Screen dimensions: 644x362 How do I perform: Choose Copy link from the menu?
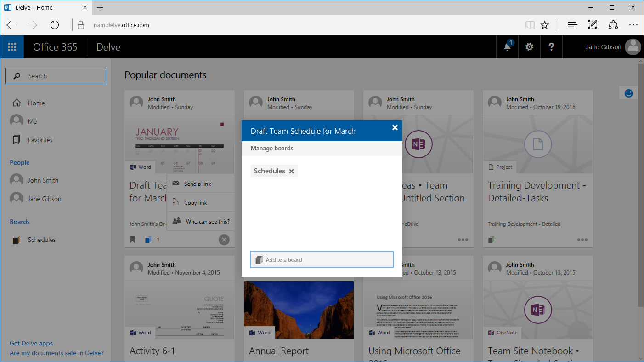[x=201, y=202]
